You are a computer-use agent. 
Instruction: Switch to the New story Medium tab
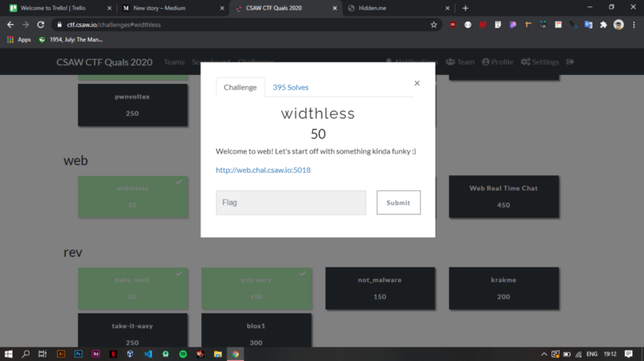tap(172, 8)
